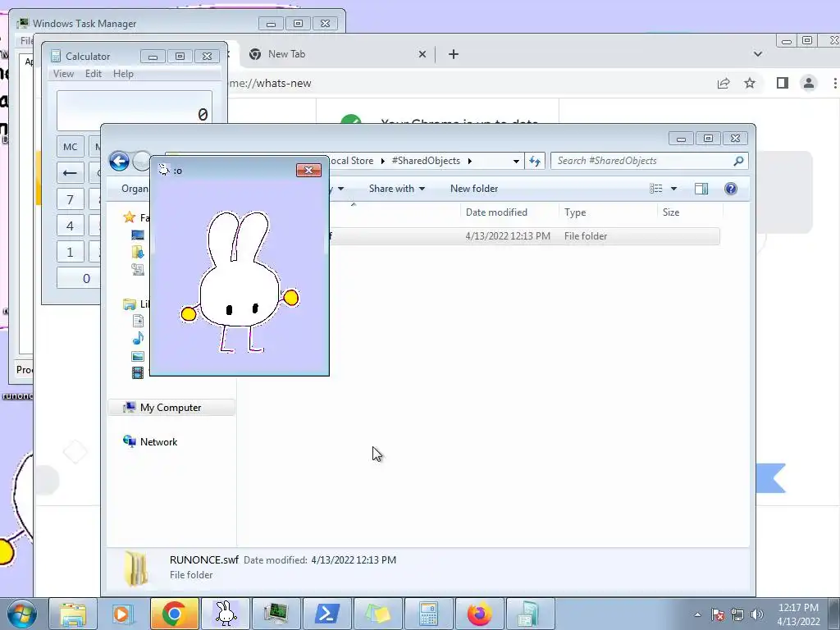840x630 pixels.
Task: Show hidden tray icons arrow
Action: (697, 614)
